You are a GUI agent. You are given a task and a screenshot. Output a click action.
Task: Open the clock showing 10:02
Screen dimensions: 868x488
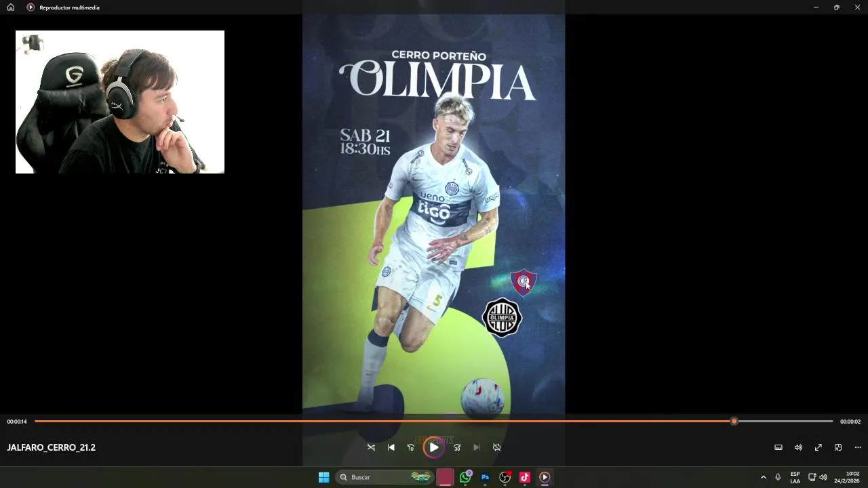(x=846, y=477)
